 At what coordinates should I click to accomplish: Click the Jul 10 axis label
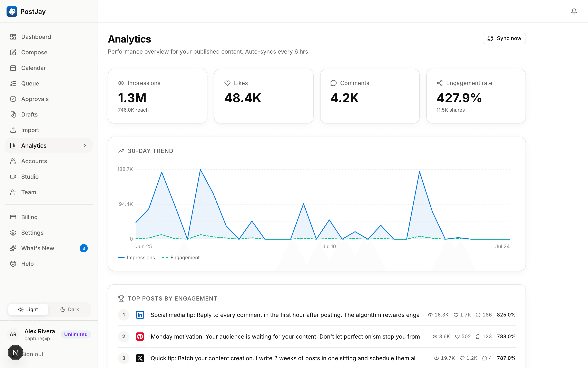tap(329, 246)
